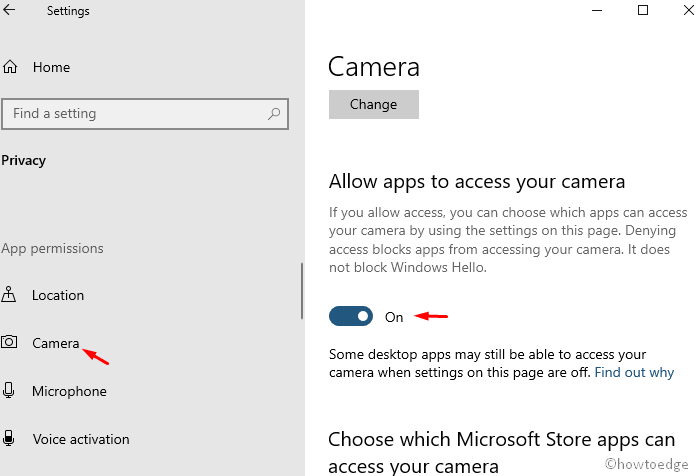Maximize the Settings window

pyautogui.click(x=643, y=10)
